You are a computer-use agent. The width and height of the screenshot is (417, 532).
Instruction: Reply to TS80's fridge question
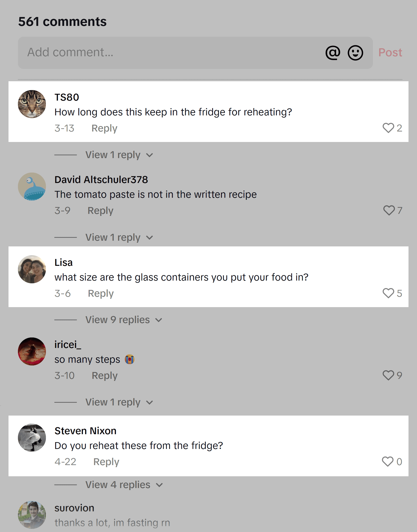[x=104, y=128]
